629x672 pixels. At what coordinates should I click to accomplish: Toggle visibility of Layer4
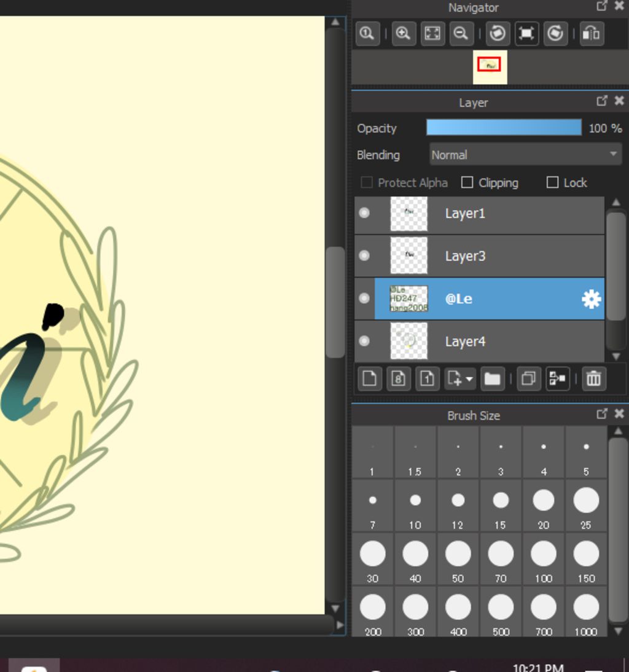click(364, 341)
